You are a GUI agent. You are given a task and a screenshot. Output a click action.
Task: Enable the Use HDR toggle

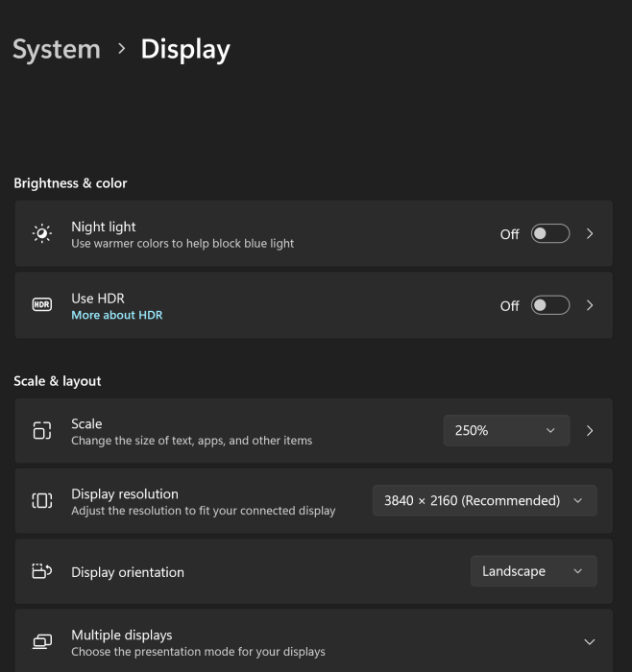point(550,305)
